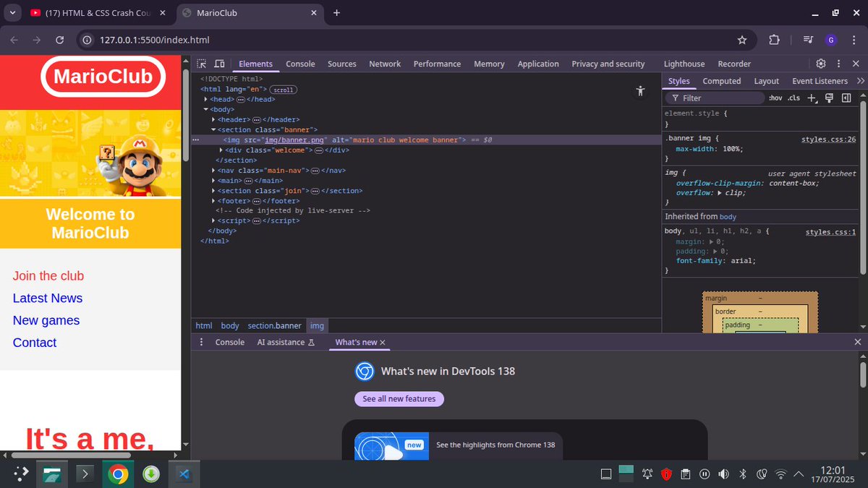Viewport: 868px width, 488px height.
Task: Click the New games nav link
Action: pos(46,320)
